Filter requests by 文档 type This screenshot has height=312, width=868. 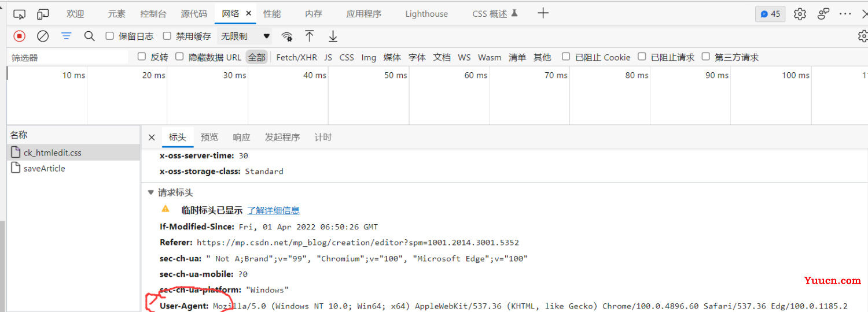pyautogui.click(x=442, y=57)
